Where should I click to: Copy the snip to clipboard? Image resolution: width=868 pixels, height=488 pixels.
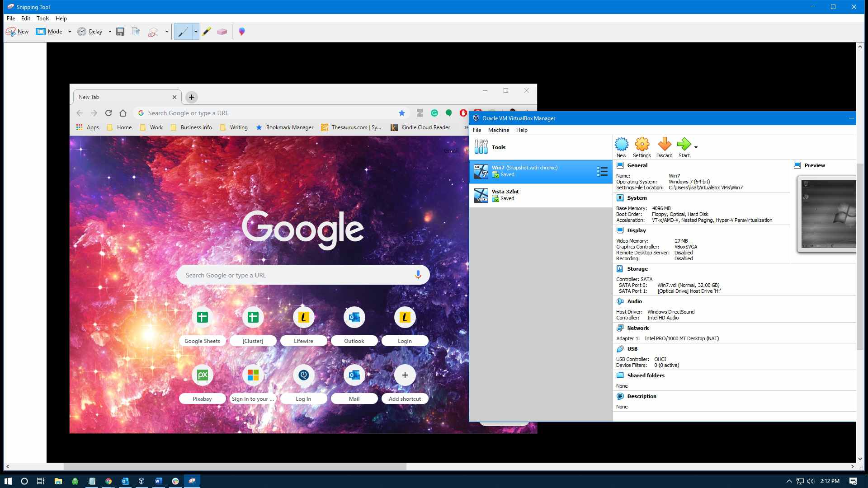[x=136, y=32]
